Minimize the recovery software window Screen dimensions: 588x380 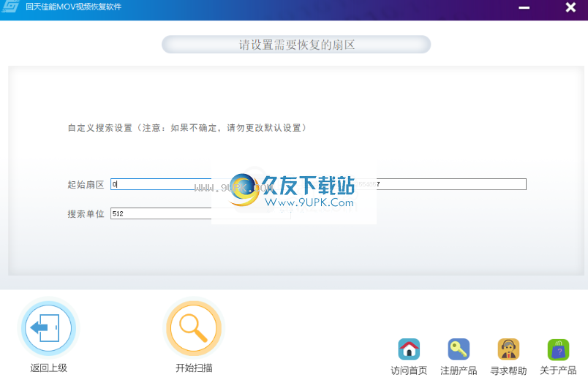tap(524, 7)
